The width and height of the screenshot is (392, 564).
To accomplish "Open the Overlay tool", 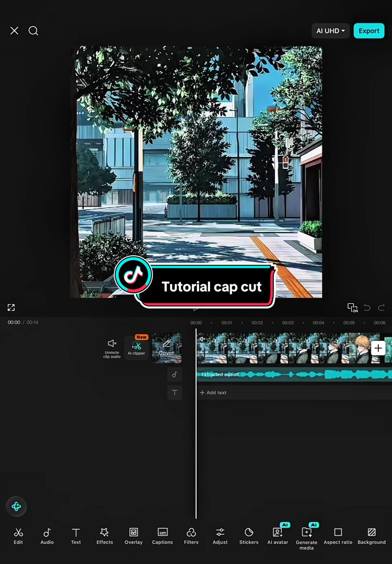I will pos(134,536).
